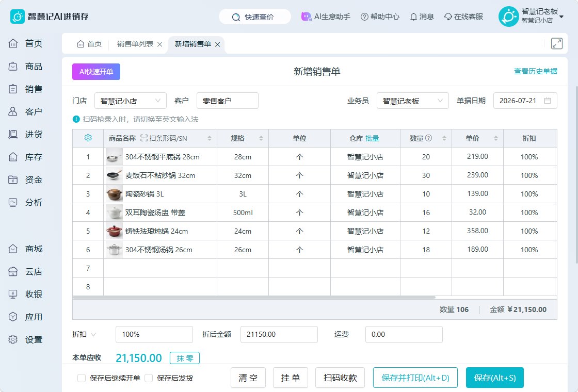This screenshot has height=392, width=578.
Task: Open the 进货 sidebar section
Action: point(25,134)
